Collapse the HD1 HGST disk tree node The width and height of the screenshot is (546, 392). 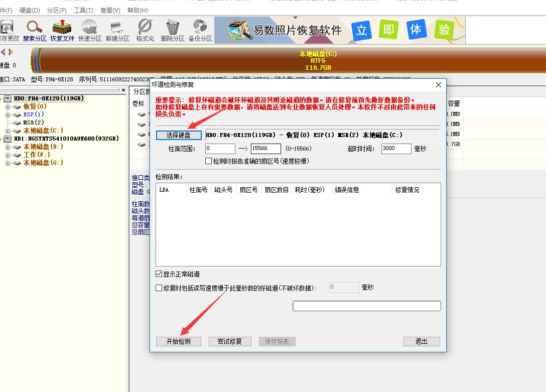tap(2, 139)
